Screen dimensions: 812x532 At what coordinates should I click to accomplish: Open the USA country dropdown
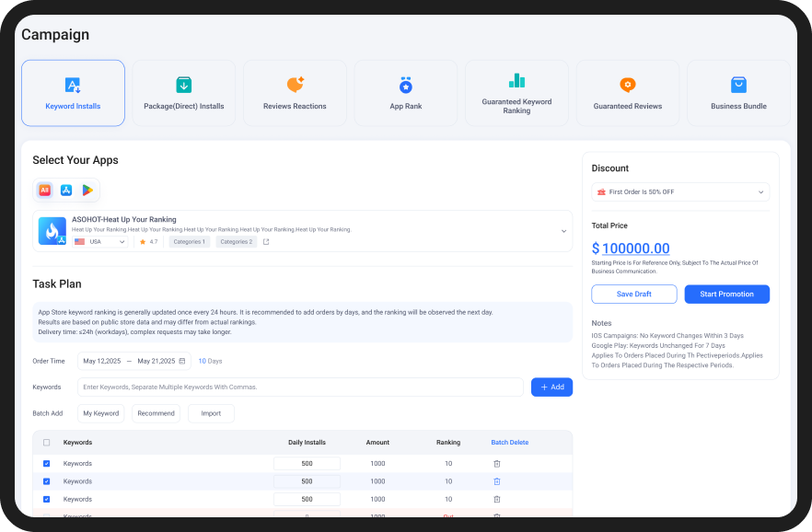click(x=100, y=242)
